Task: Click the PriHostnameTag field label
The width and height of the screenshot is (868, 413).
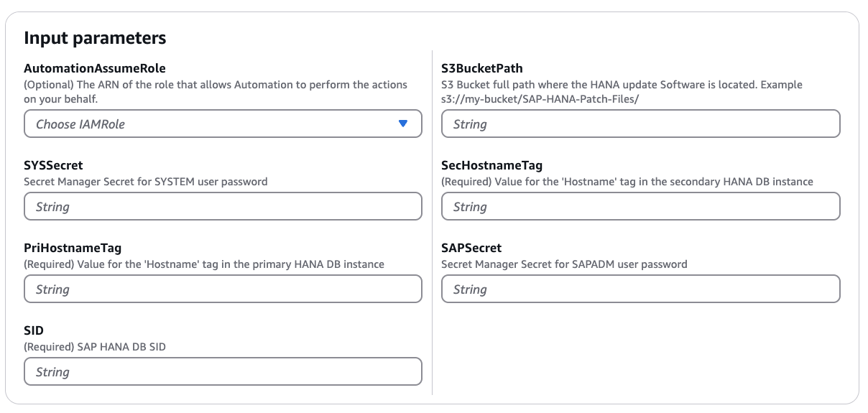Action: click(x=73, y=248)
